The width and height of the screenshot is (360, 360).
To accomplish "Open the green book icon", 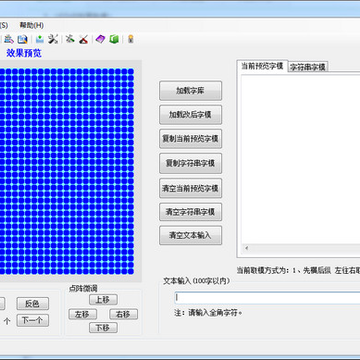I will (114, 39).
